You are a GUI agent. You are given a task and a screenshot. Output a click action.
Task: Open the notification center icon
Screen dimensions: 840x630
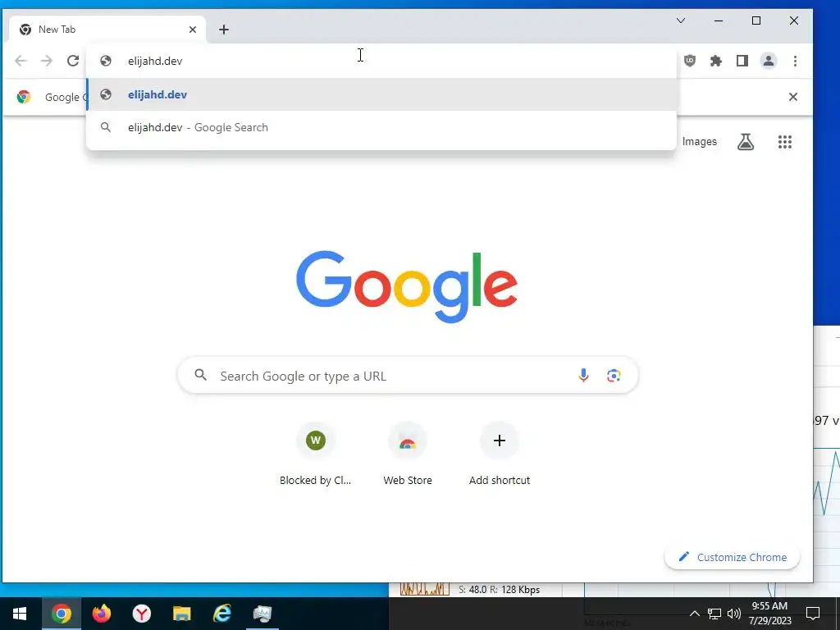[813, 614]
